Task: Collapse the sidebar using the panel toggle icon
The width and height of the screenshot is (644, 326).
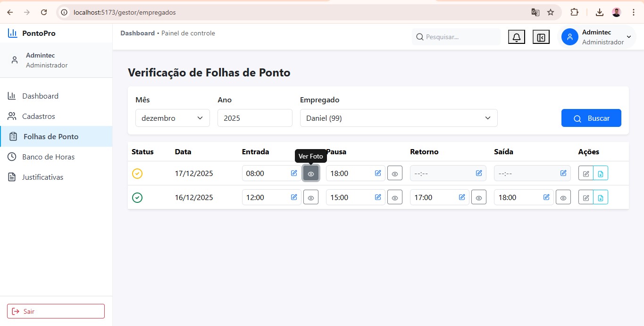Action: click(541, 36)
